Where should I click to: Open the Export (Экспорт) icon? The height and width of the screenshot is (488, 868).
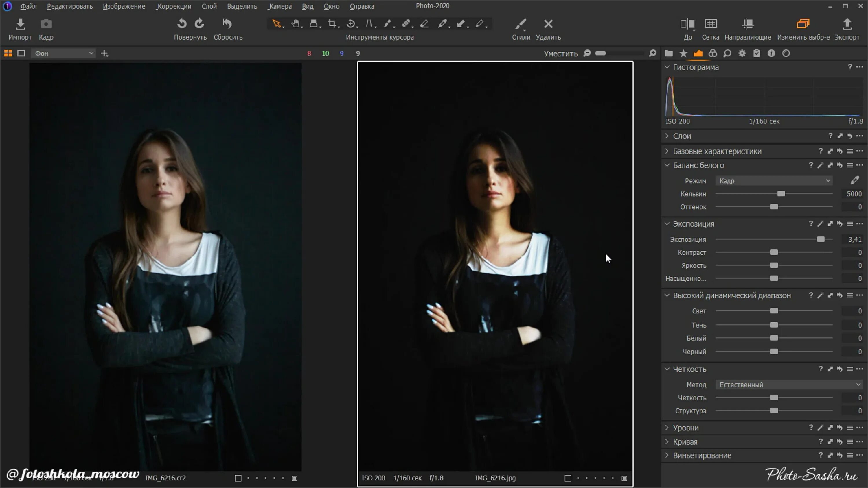click(x=847, y=24)
